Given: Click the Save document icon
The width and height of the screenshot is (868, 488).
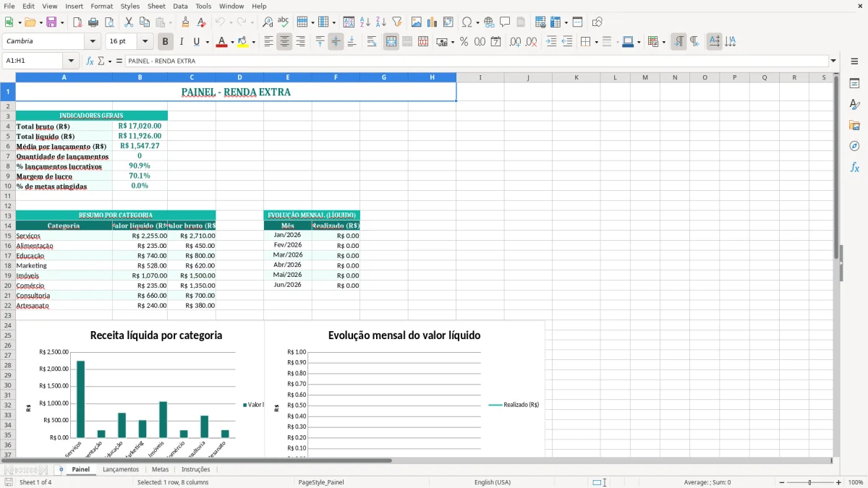Looking at the screenshot, I should (x=51, y=22).
